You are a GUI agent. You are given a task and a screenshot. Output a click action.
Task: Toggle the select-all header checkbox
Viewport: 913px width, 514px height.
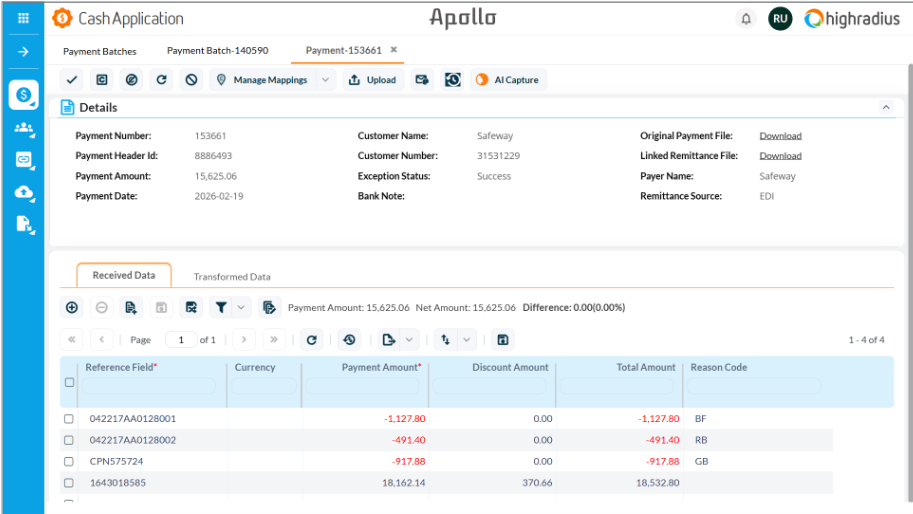point(69,382)
